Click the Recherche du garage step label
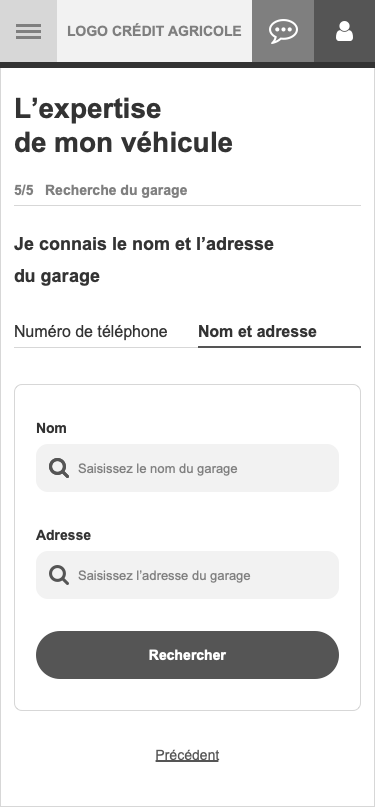This screenshot has height=807, width=375. pyautogui.click(x=116, y=190)
